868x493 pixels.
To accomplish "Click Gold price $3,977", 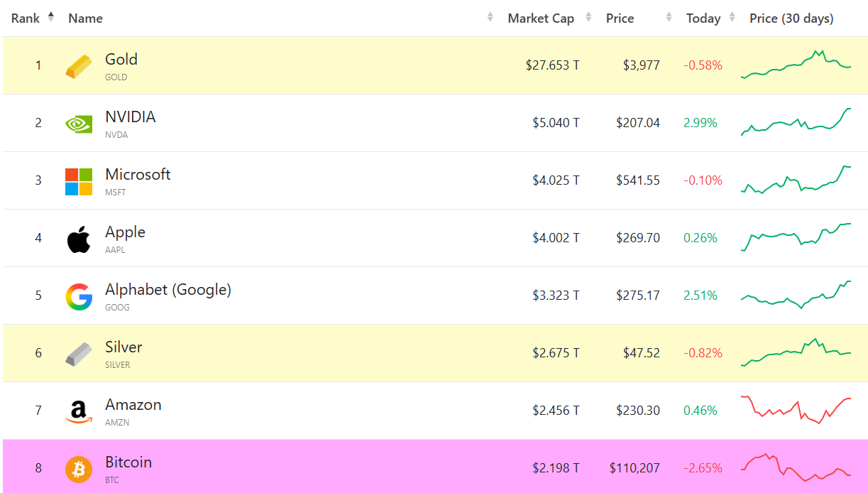I will tap(642, 65).
